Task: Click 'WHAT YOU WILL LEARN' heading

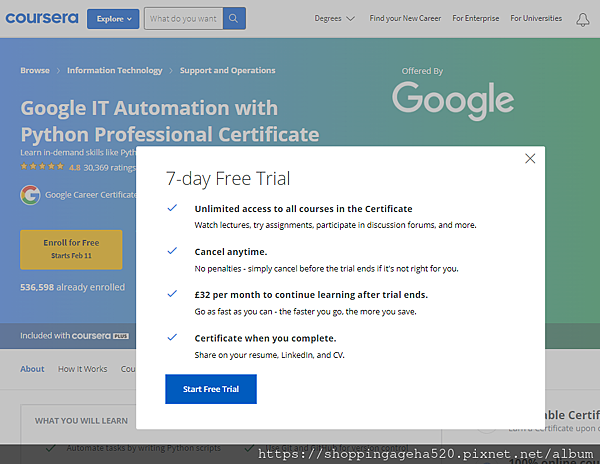Action: click(x=82, y=421)
